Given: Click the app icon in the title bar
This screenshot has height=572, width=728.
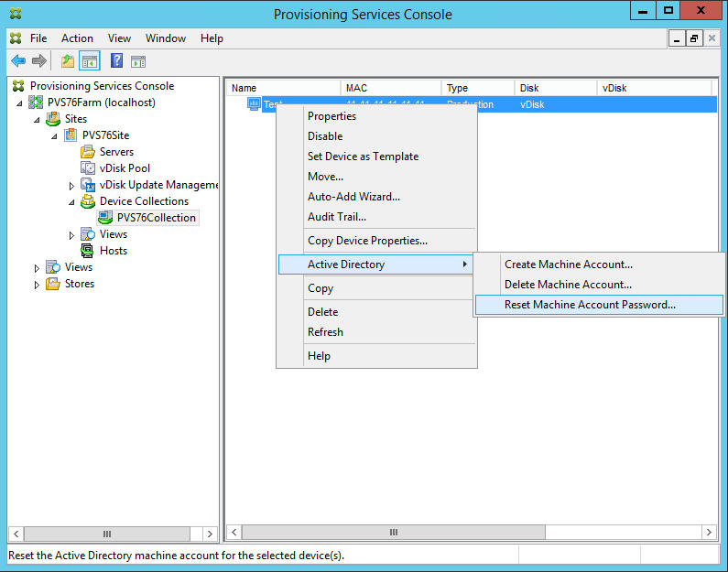Looking at the screenshot, I should [x=16, y=14].
